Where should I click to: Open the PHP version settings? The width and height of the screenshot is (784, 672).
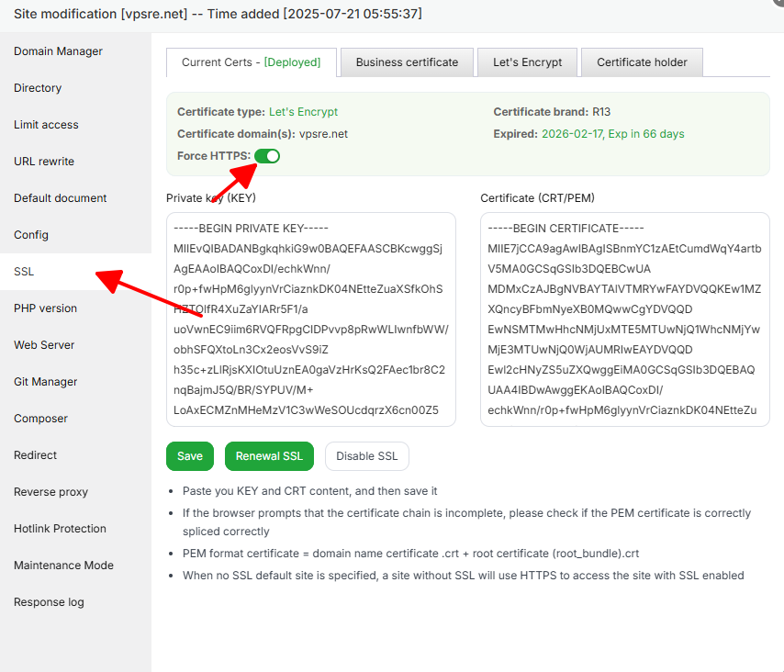(x=45, y=308)
